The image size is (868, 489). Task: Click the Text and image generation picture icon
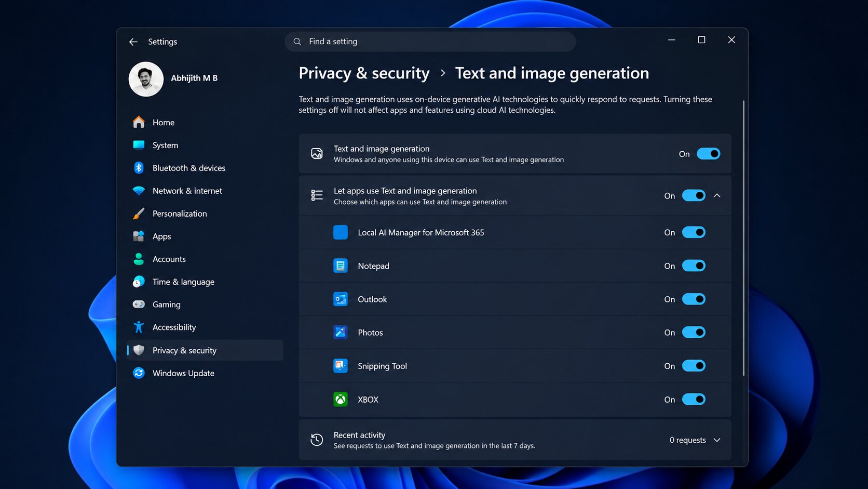click(317, 154)
